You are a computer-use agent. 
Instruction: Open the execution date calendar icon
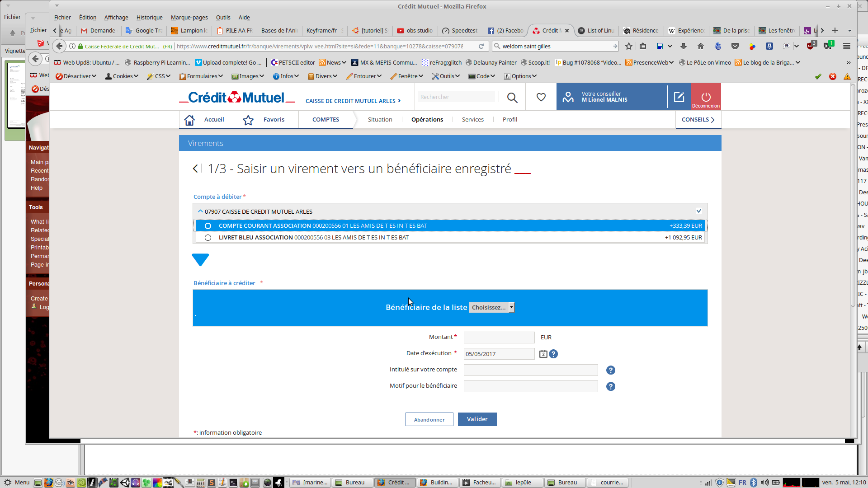tap(543, 354)
